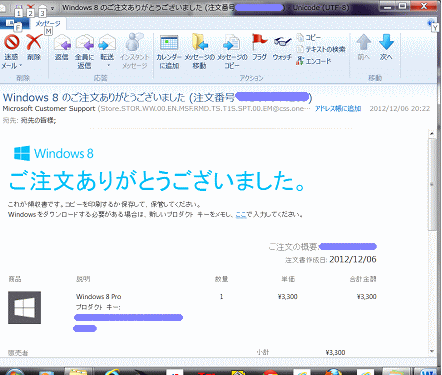Click the message pane scrollbar thumb
Viewport: 442px width, 375px height.
point(432,184)
